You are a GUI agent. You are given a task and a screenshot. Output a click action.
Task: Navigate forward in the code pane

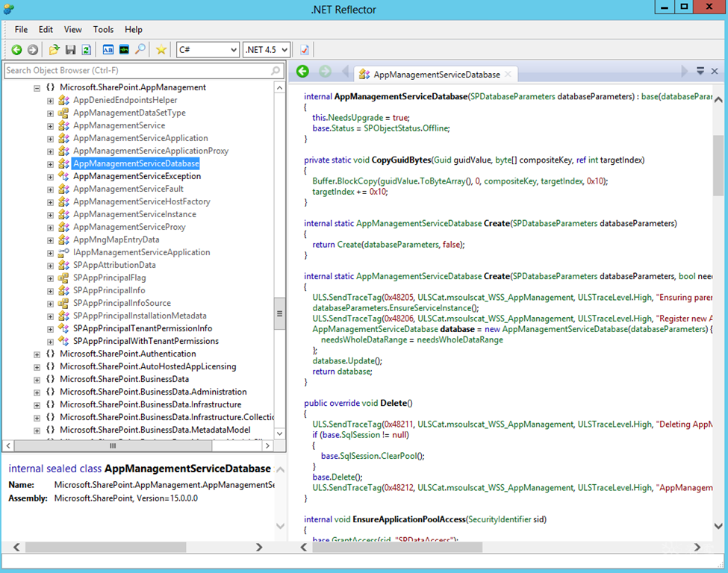[x=325, y=72]
